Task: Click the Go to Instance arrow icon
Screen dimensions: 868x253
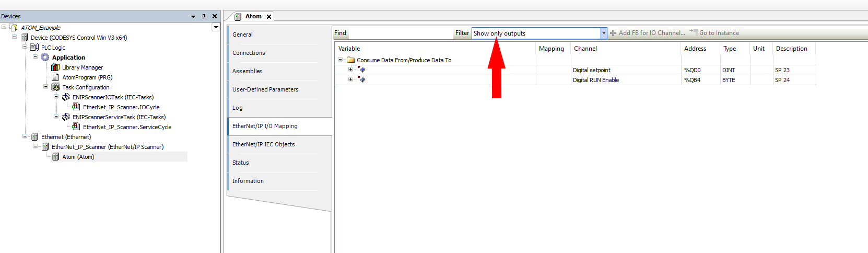Action: pos(693,32)
